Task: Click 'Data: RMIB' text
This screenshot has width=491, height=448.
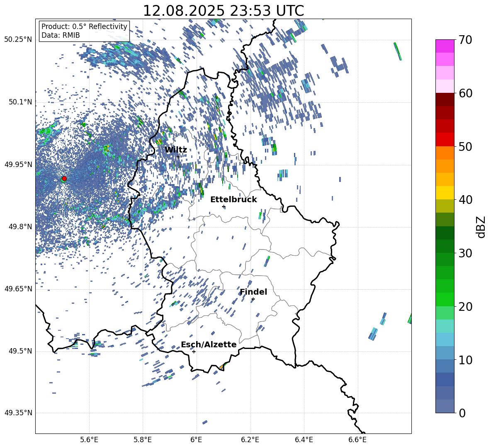Action: coord(61,35)
